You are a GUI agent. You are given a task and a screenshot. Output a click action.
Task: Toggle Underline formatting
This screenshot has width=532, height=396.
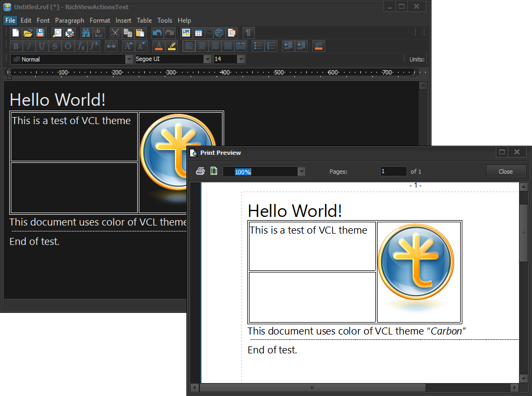click(x=42, y=46)
